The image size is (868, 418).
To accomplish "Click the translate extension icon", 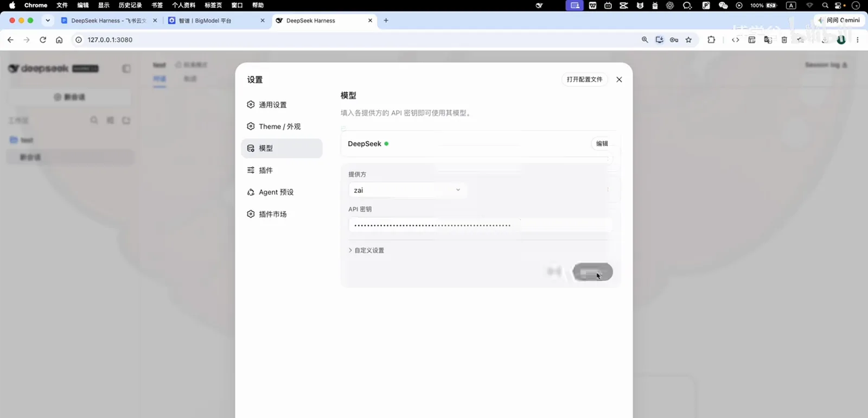I will (768, 40).
